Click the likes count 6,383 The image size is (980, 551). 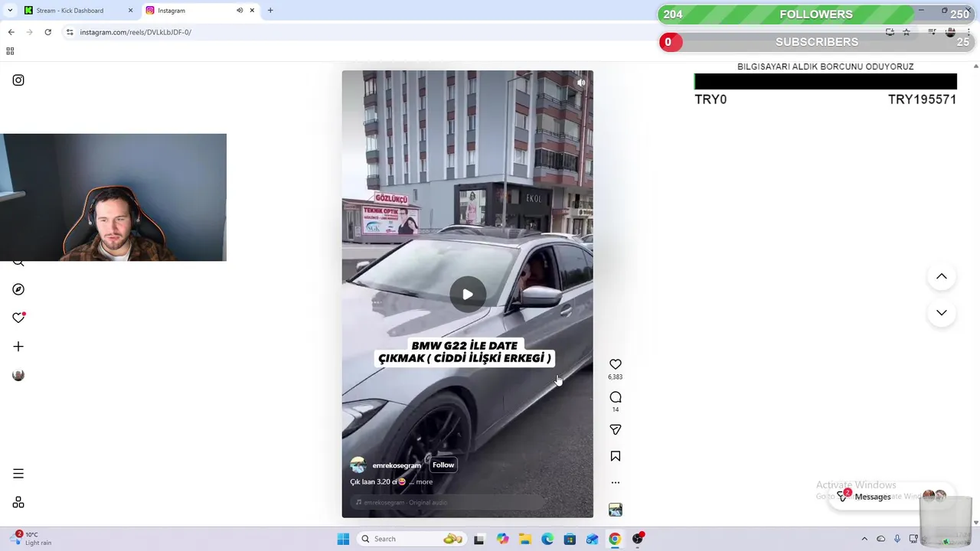(616, 377)
